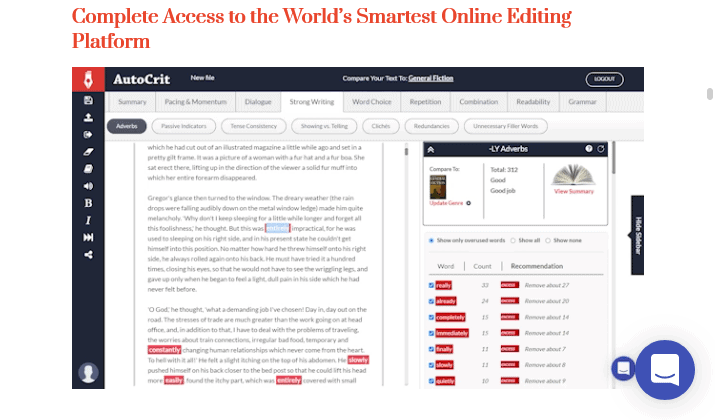
Task: Select 'Show only overused words' radio
Action: (431, 241)
